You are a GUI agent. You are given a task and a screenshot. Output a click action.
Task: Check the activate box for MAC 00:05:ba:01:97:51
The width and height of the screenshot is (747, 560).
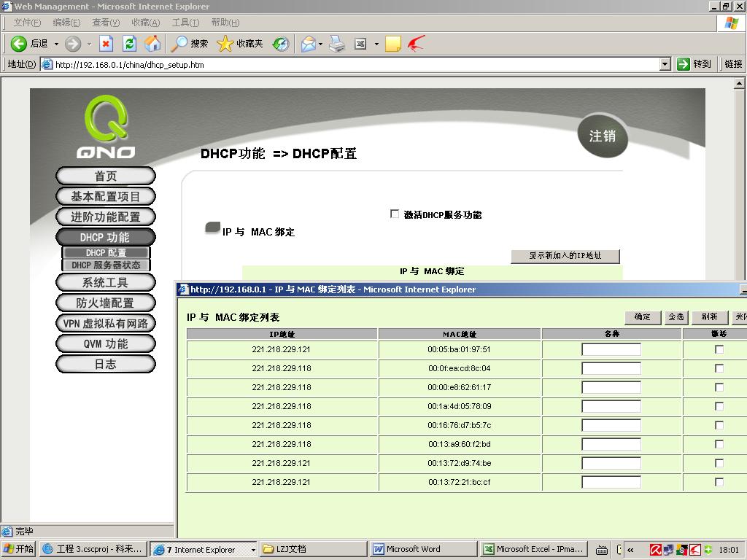pos(719,349)
